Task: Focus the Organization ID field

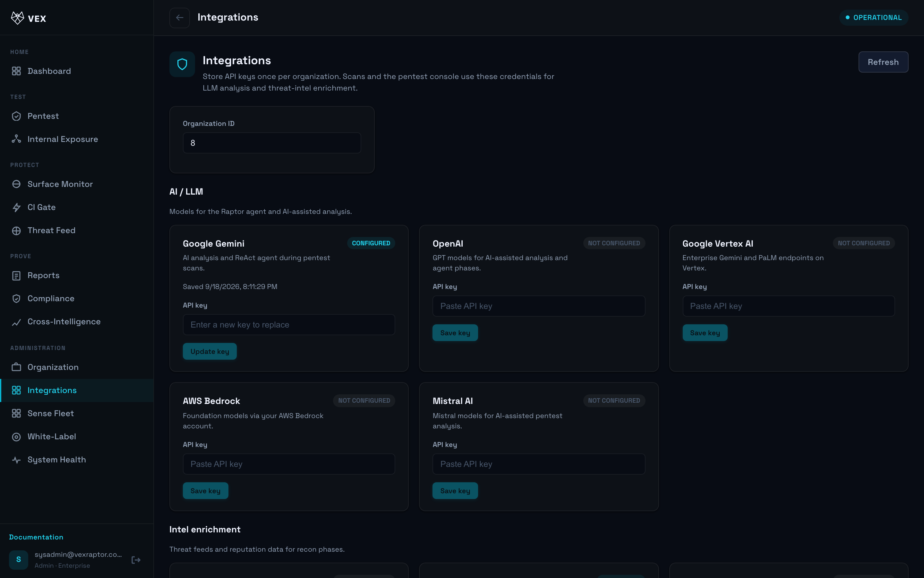Action: click(272, 143)
